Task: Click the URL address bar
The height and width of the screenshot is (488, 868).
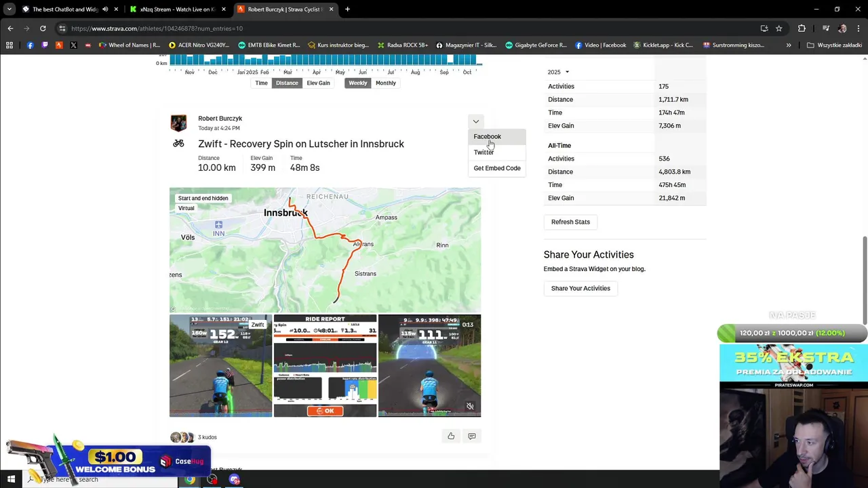Action: coord(407,28)
